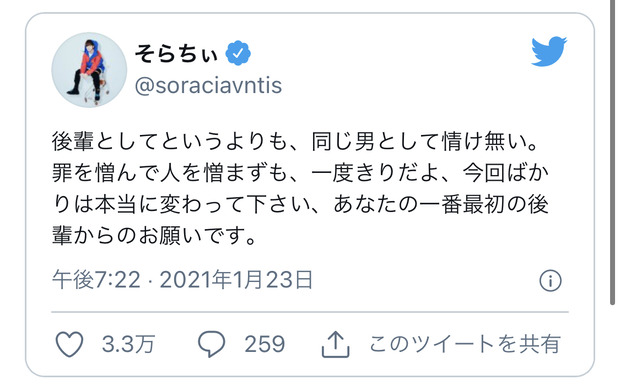Click the 259 replies count

(x=265, y=344)
